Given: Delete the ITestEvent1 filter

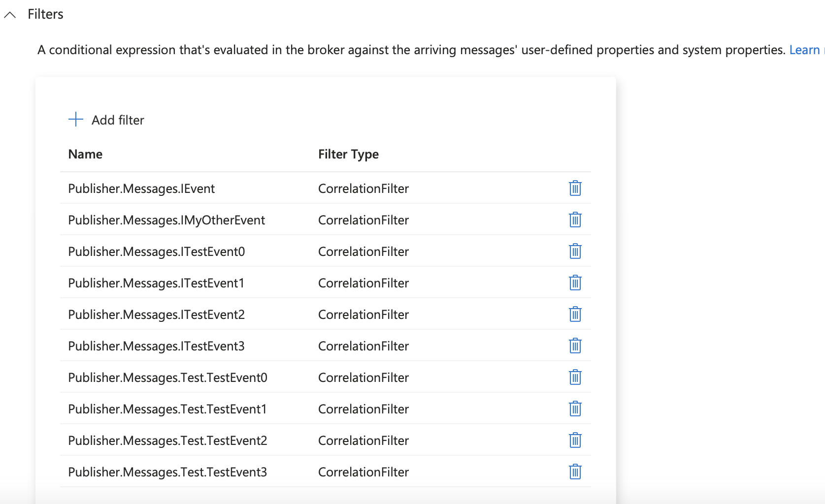Looking at the screenshot, I should click(575, 283).
